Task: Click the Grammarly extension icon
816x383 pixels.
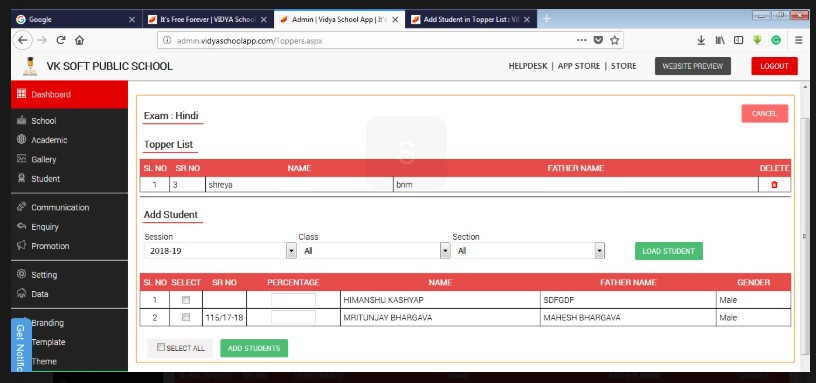Action: coord(776,40)
